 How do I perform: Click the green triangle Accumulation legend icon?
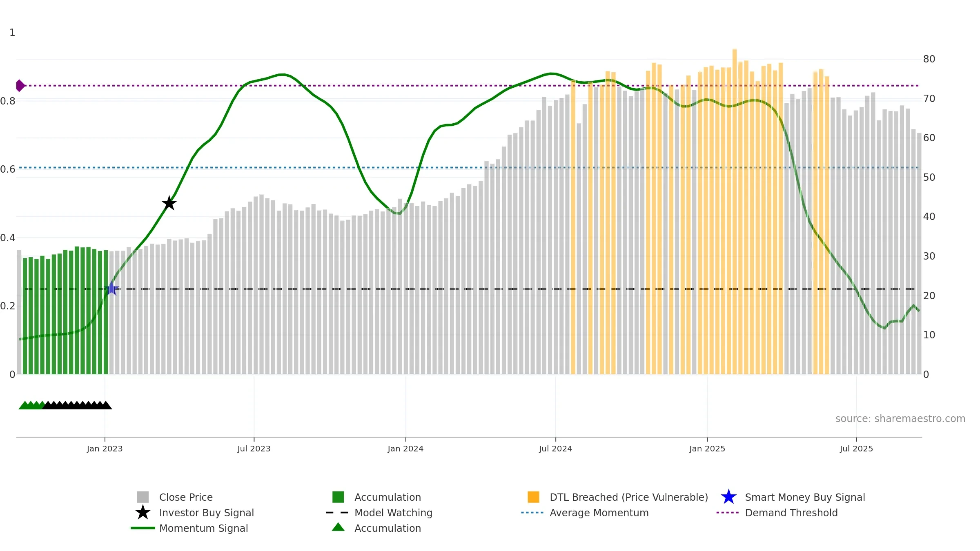point(338,527)
